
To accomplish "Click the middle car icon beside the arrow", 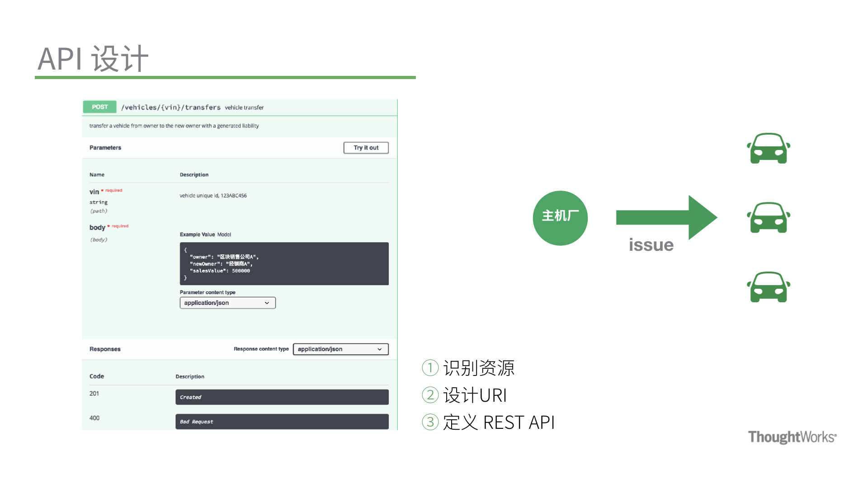I will pos(769,218).
